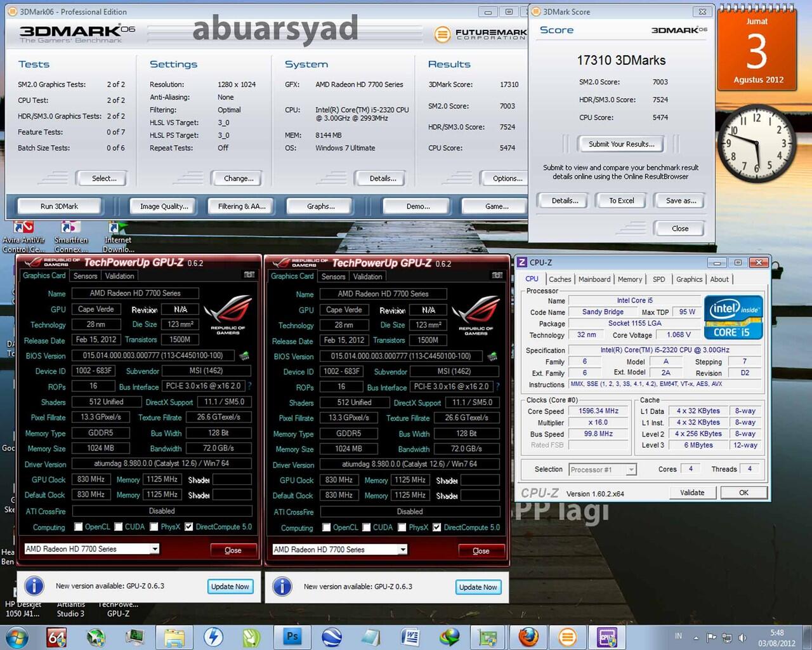This screenshot has height=650, width=812.
Task: Toggle OpenCL checkbox in right GPU-Z
Action: tap(327, 527)
